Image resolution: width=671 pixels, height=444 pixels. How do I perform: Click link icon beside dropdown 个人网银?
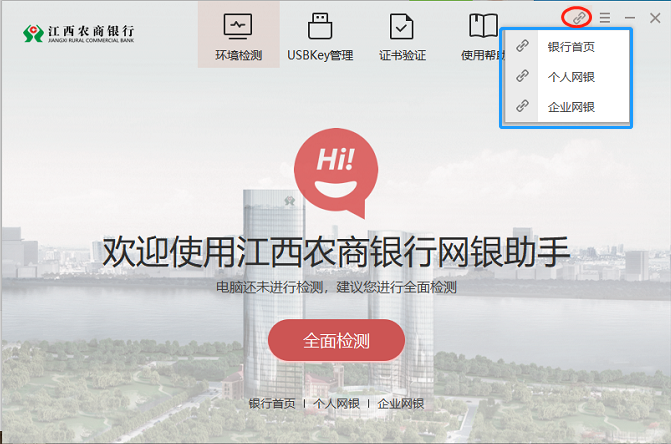coord(522,76)
